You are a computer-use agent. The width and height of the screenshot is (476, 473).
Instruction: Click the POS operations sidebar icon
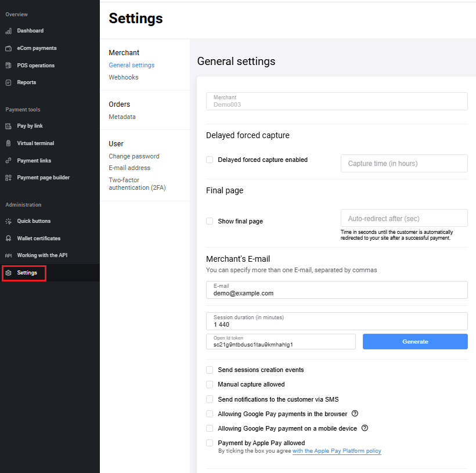pyautogui.click(x=8, y=66)
